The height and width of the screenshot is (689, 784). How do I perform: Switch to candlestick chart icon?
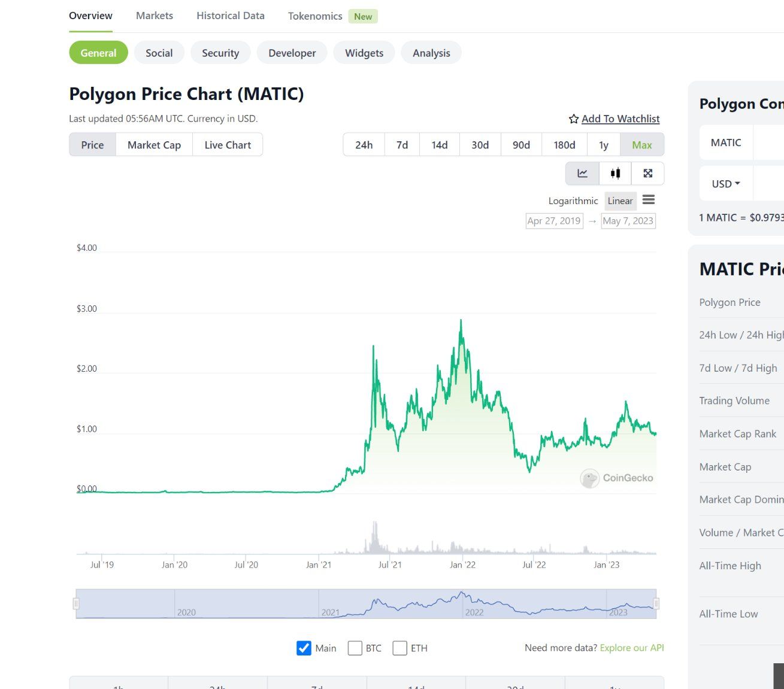(x=615, y=174)
